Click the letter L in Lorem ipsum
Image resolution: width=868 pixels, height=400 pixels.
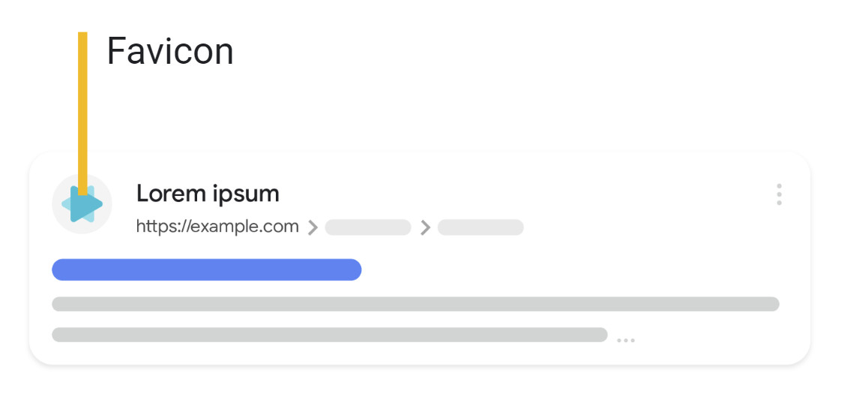[x=142, y=194]
